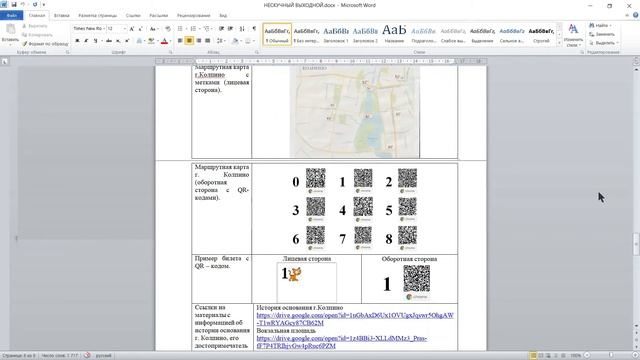Toggle subscript formatting
The height and width of the screenshot is (360, 640).
118,41
